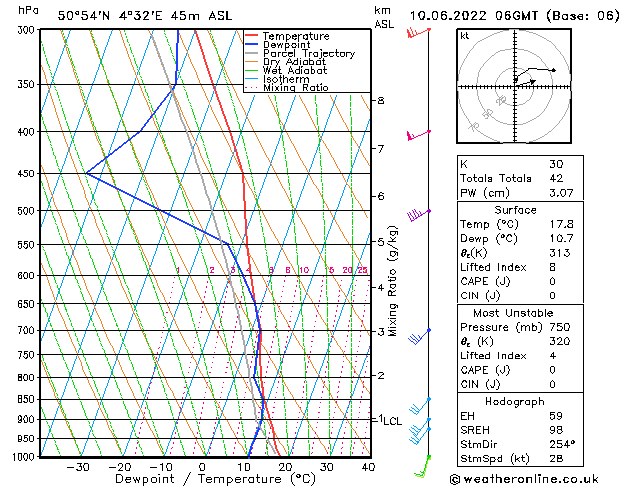Click the surface theta-e value 313

[560, 253]
